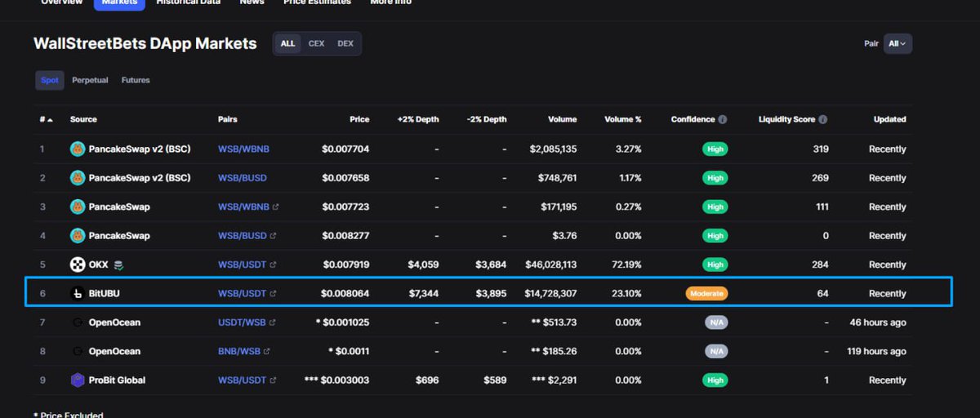Switch to the Perpetual tab
The image size is (980, 418).
[x=90, y=80]
